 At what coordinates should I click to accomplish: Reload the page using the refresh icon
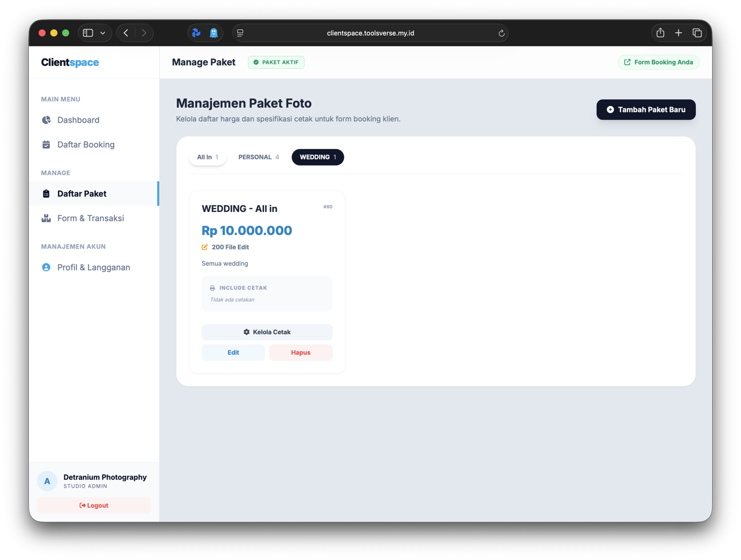click(501, 33)
